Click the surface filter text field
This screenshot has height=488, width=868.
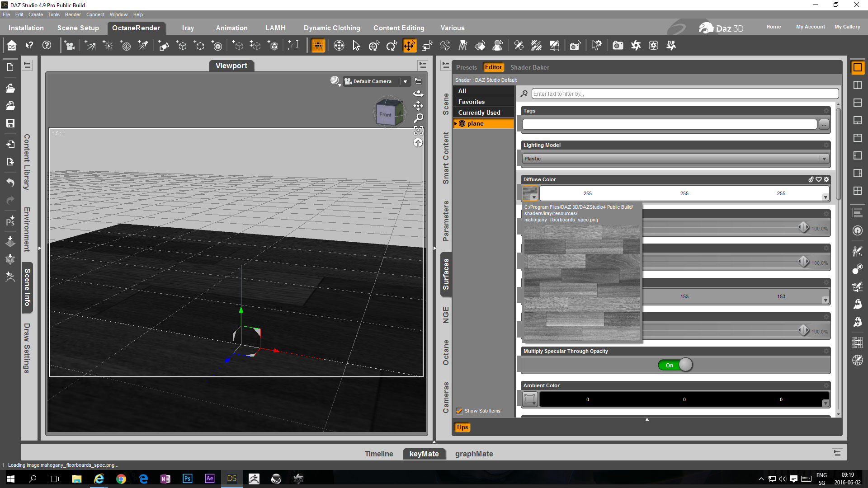pyautogui.click(x=684, y=94)
